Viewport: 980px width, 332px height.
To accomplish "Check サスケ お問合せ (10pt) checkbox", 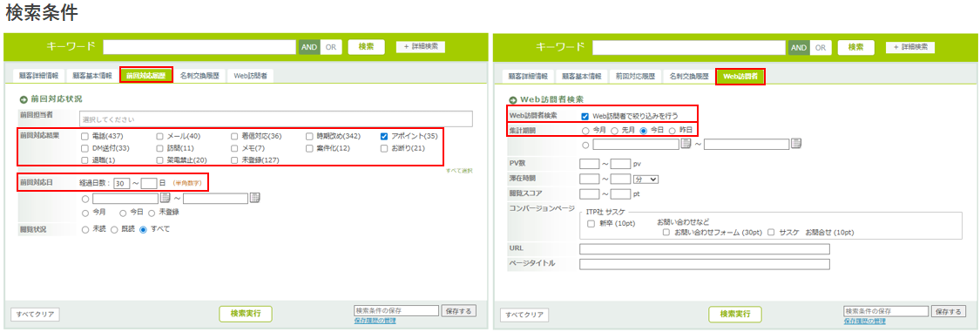I will (771, 233).
